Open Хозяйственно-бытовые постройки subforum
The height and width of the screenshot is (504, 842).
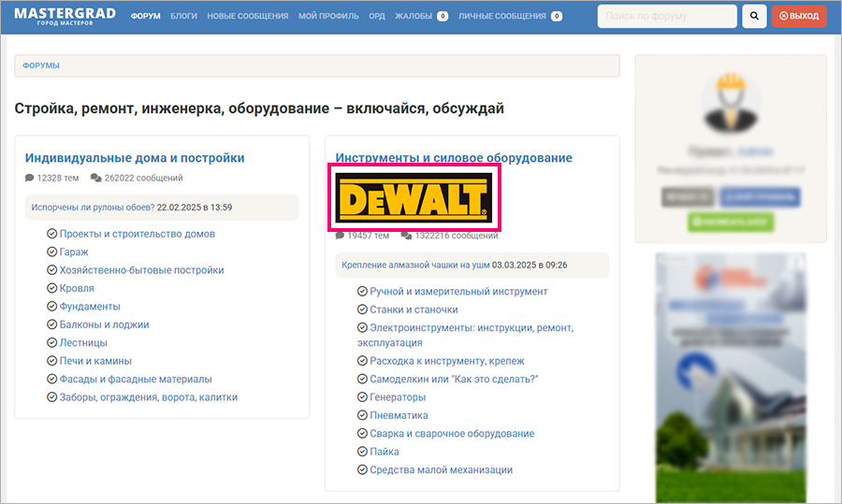[x=141, y=270]
